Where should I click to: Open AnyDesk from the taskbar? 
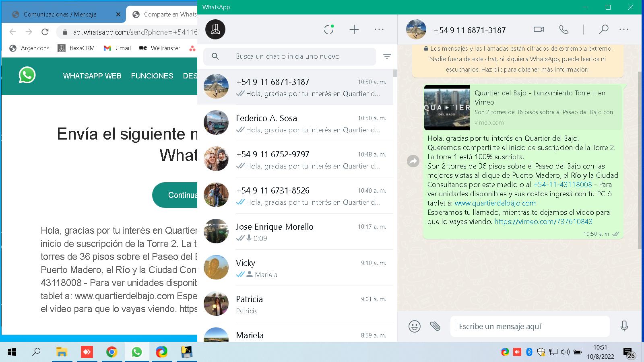(x=87, y=352)
